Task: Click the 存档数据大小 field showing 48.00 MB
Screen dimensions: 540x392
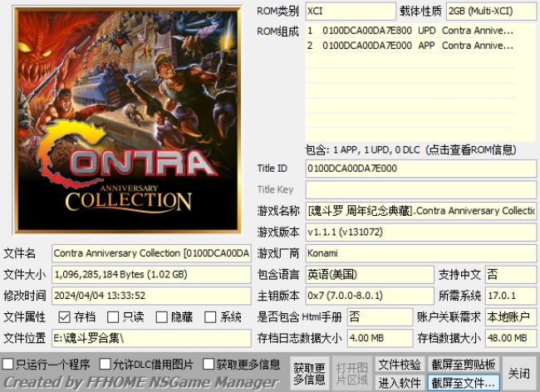Action: point(511,338)
